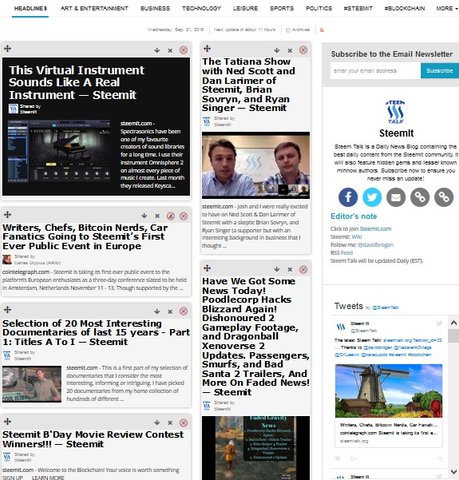The height and width of the screenshot is (480, 459).
Task: Click the Subscribe button
Action: [x=440, y=71]
